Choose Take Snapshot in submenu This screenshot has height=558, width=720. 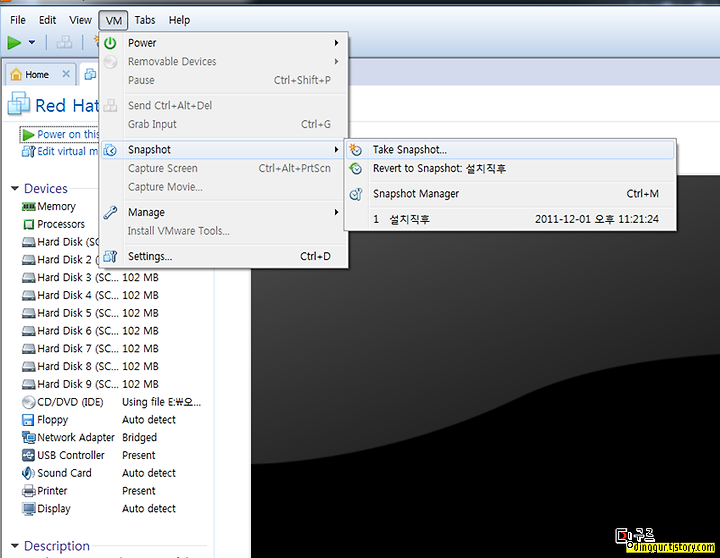(510, 150)
